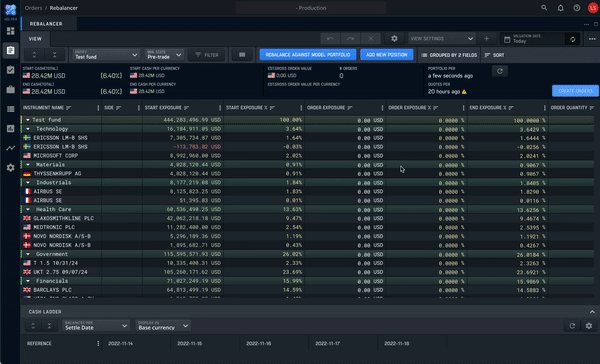600x364 pixels.
Task: Click the undo arrow in toolbar
Action: click(330, 39)
